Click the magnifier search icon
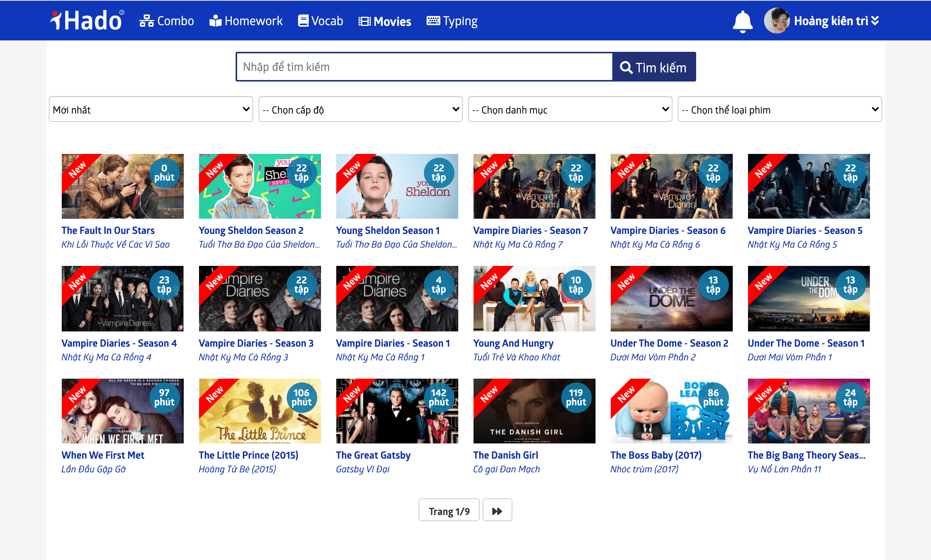 point(626,67)
